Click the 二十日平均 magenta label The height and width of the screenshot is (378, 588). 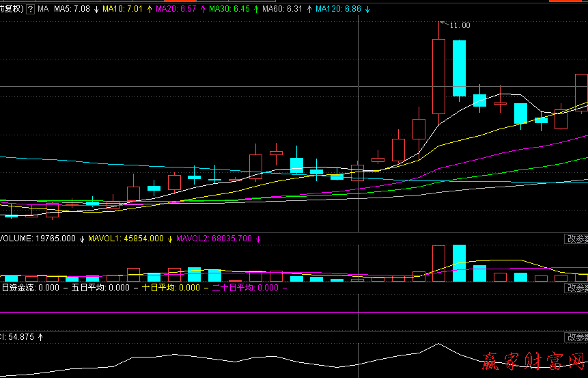pyautogui.click(x=234, y=288)
